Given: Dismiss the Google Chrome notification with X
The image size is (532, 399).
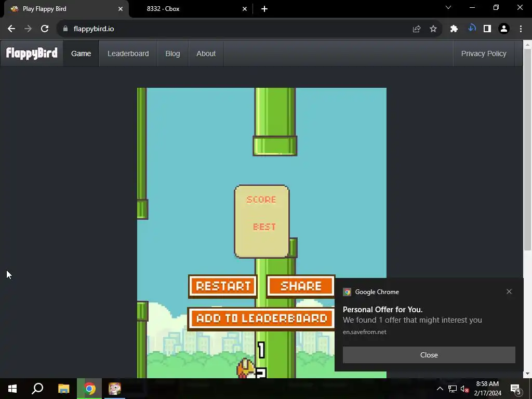Looking at the screenshot, I should tap(509, 291).
